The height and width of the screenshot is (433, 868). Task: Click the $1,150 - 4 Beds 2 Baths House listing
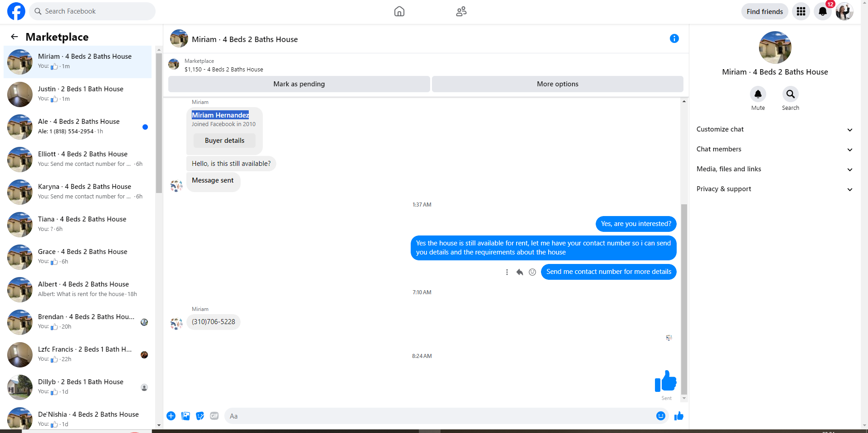223,70
